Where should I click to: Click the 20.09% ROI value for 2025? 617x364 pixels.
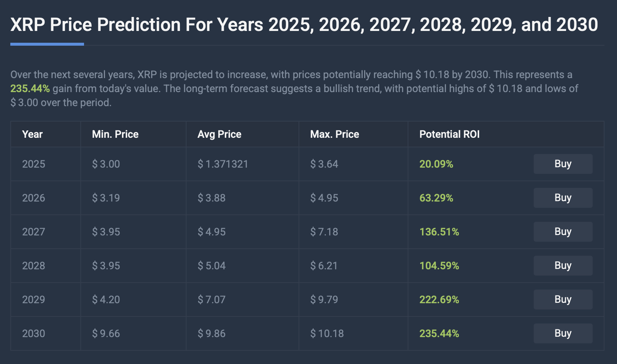(436, 164)
